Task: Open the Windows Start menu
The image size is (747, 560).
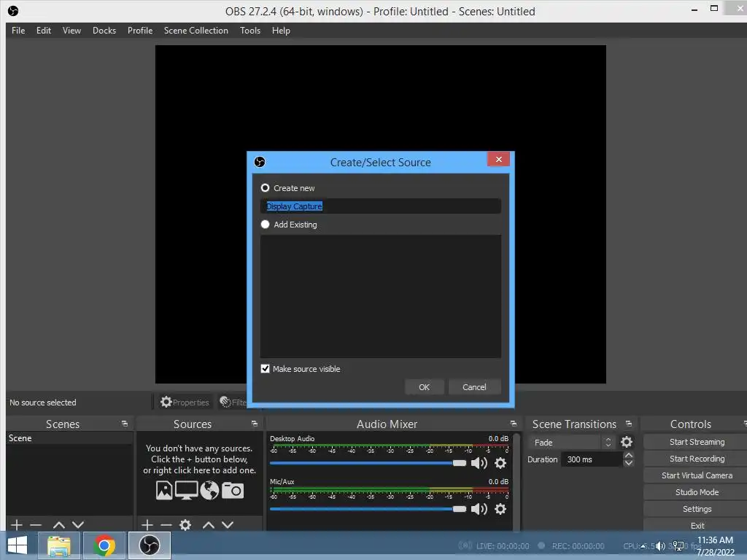Action: pos(18,545)
